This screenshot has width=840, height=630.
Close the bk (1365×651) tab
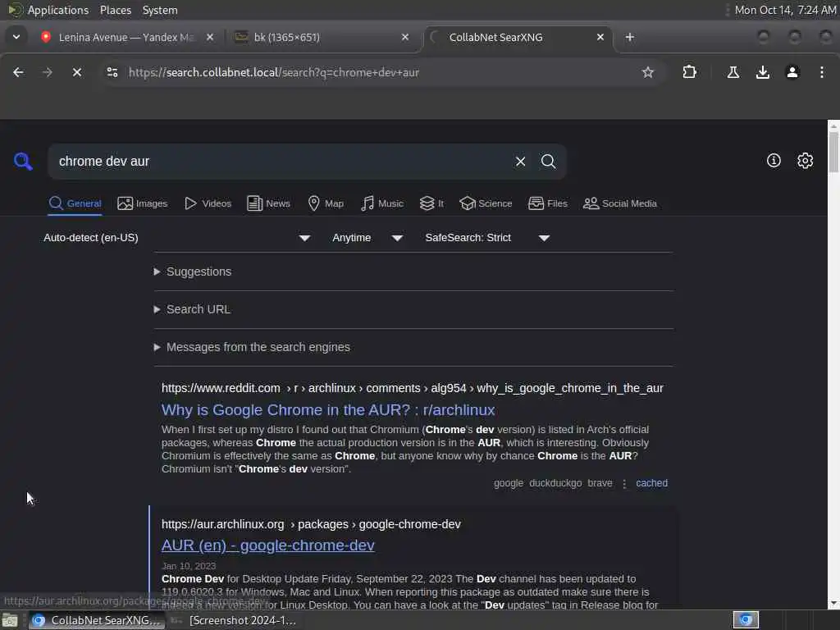405,37
